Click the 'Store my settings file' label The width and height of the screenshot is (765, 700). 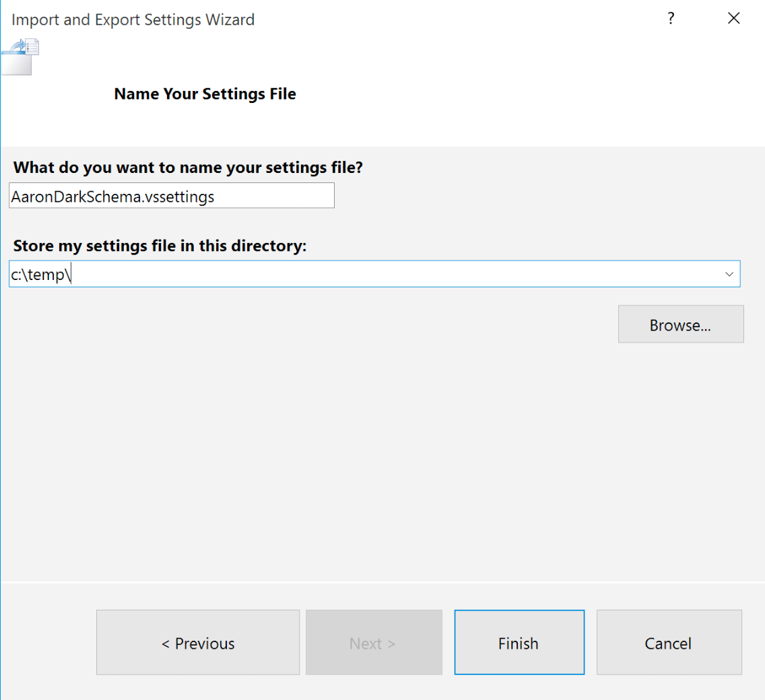point(160,246)
